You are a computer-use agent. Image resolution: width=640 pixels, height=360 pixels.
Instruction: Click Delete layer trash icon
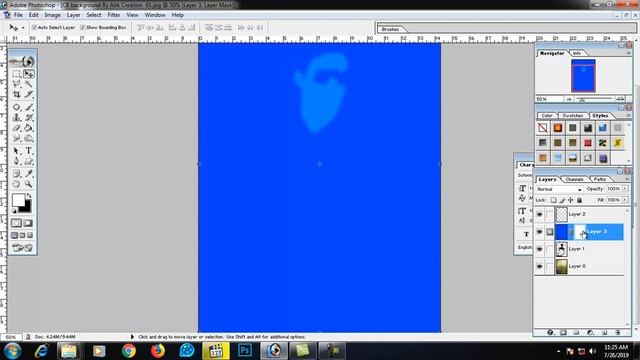tap(618, 333)
